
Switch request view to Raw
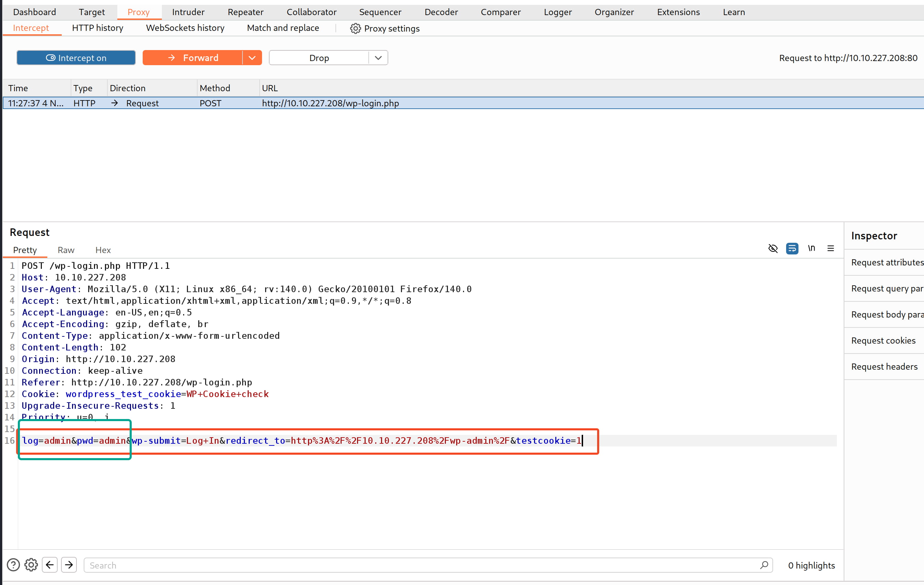click(66, 250)
